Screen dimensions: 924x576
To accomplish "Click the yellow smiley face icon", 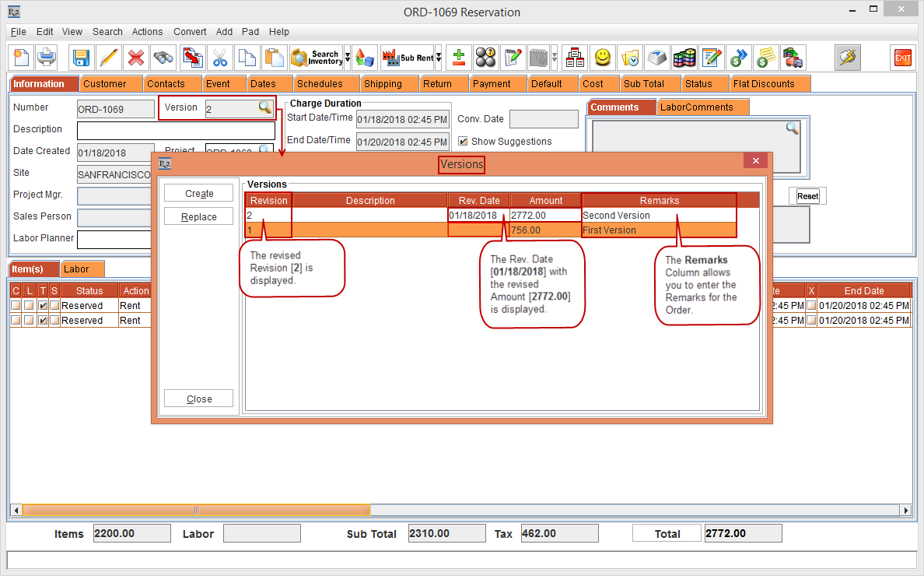I will point(602,58).
